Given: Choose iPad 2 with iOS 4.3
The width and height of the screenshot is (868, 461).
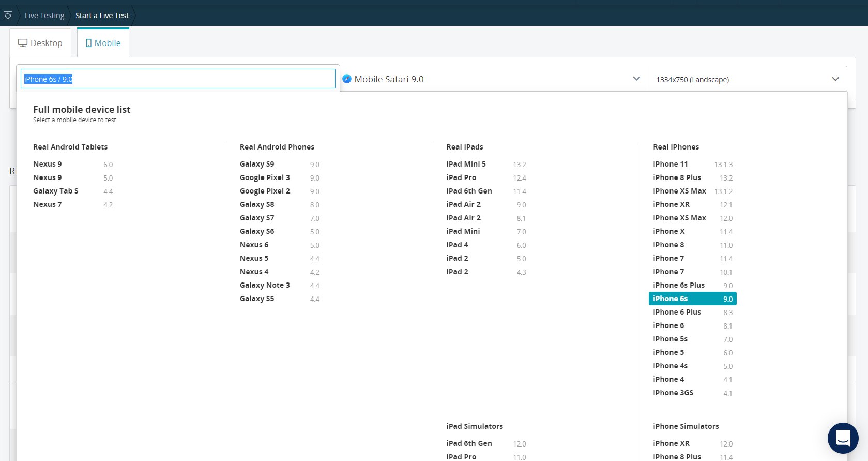Looking at the screenshot, I should pos(486,272).
